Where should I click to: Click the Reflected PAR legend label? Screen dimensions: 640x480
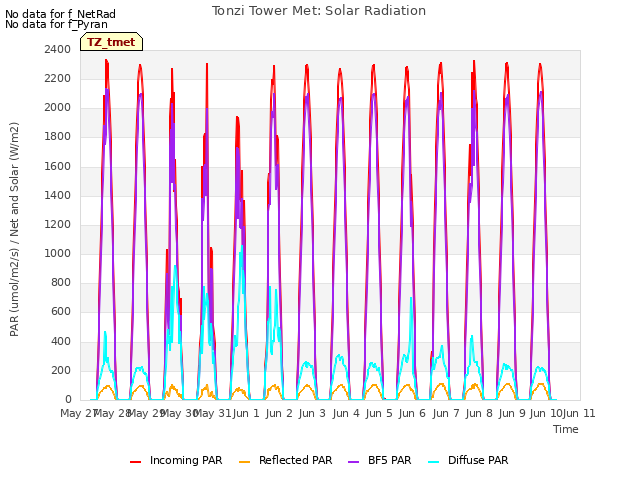click(296, 460)
